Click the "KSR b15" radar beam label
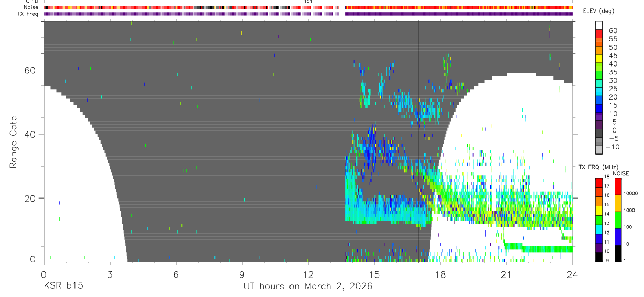 click(x=63, y=286)
